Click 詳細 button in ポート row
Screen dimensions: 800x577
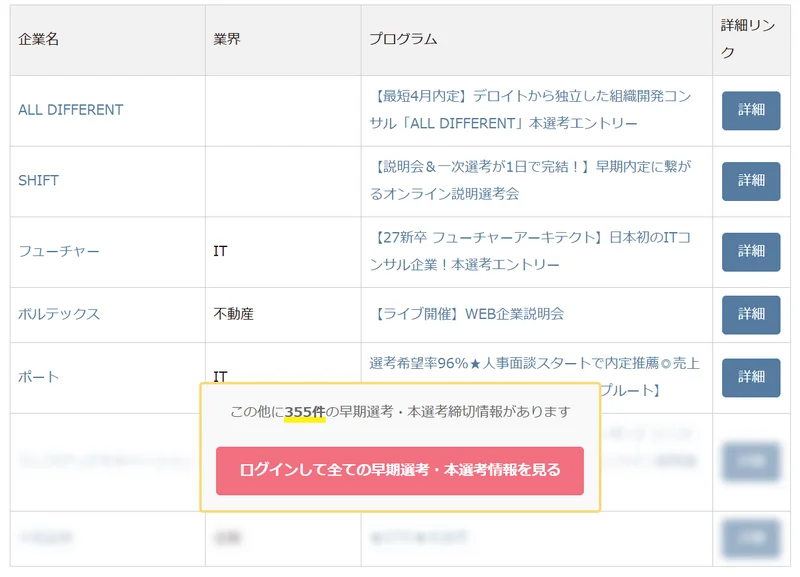751,378
